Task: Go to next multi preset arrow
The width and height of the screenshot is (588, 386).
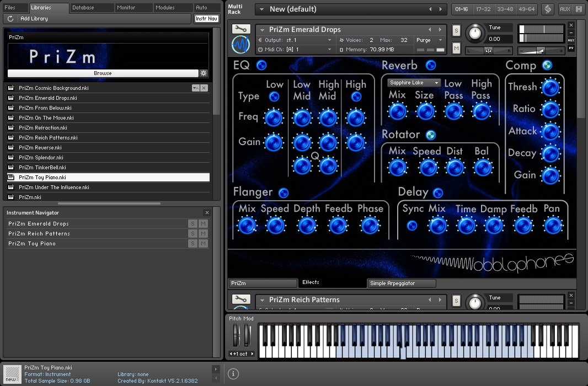Action: coord(441,9)
